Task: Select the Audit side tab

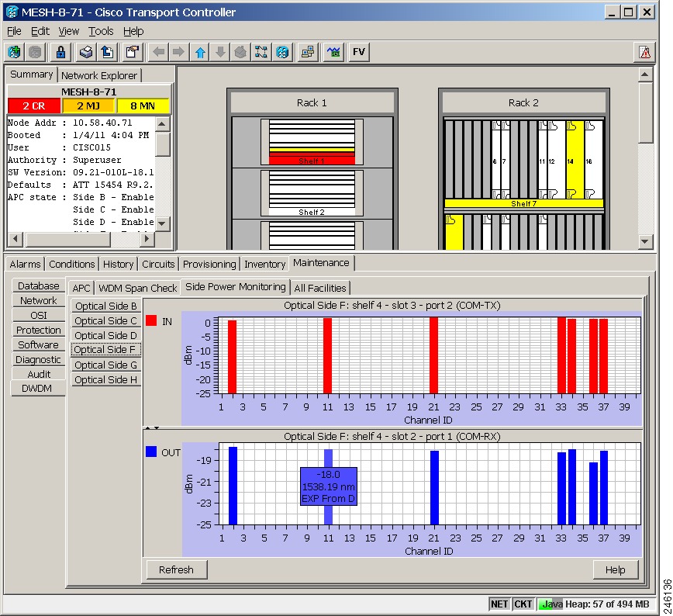Action: 38,374
